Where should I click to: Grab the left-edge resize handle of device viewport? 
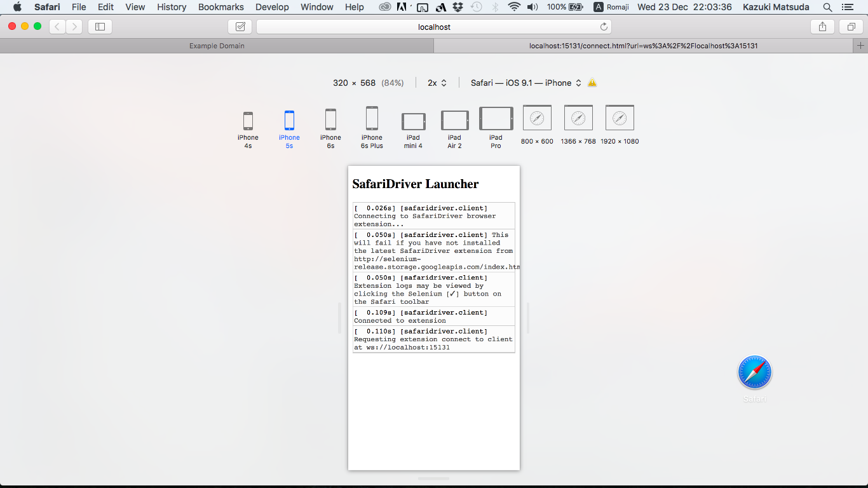(x=340, y=318)
